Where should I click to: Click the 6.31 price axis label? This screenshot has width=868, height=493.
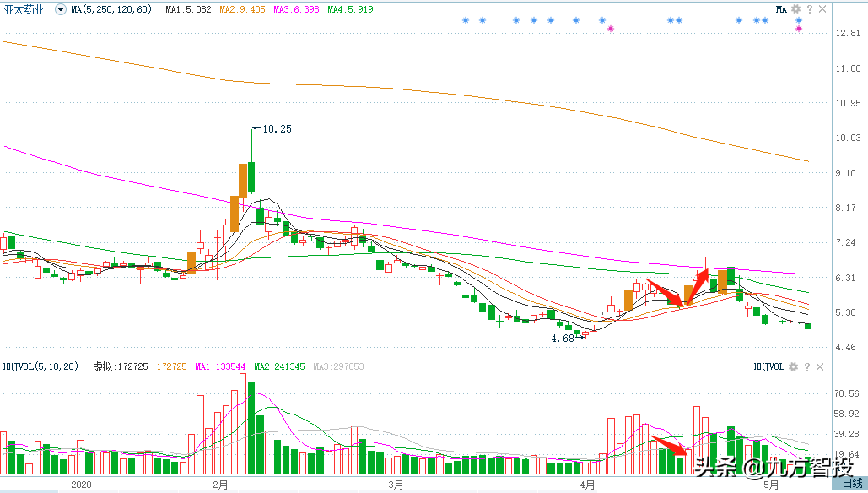pos(845,278)
